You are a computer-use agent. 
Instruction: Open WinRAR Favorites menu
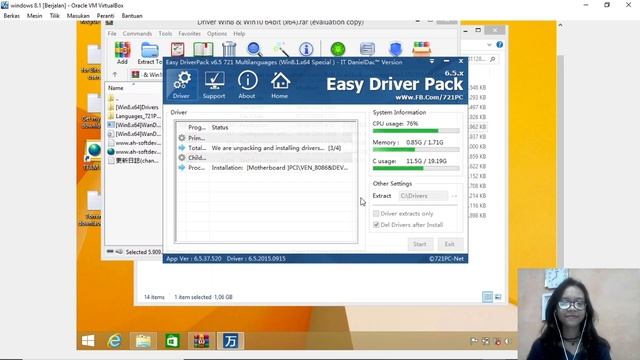[189, 33]
